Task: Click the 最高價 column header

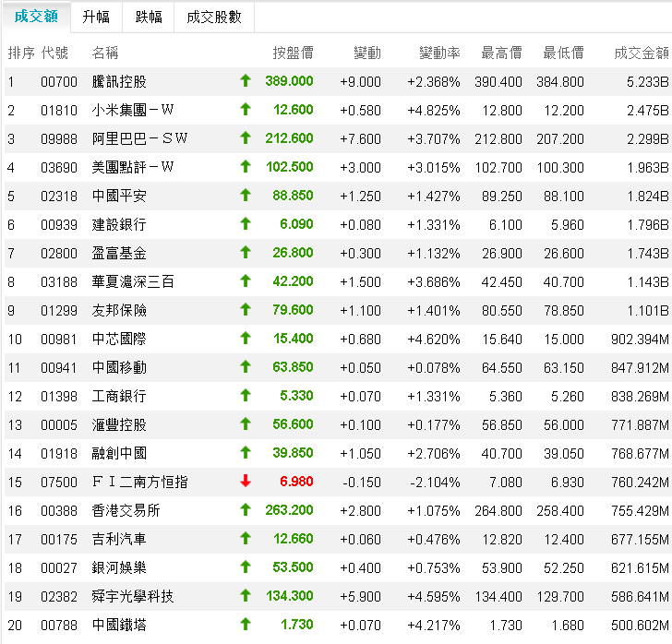Action: [x=501, y=53]
